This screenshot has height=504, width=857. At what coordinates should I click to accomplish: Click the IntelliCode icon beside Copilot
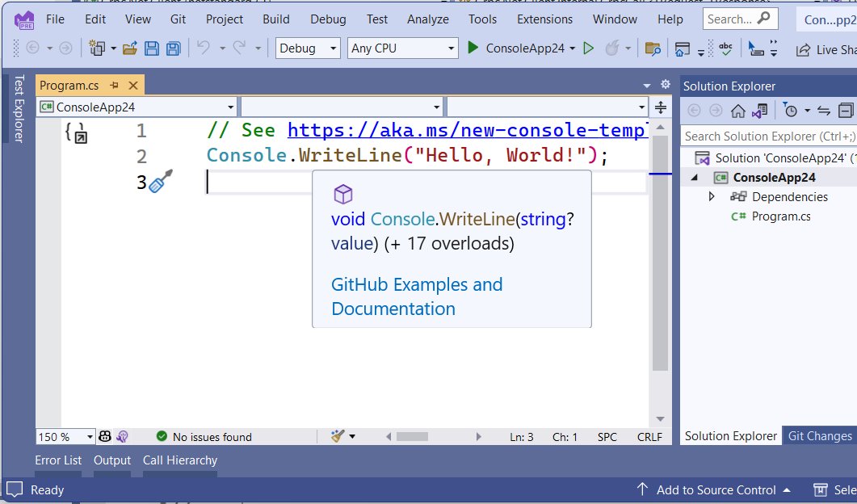click(123, 436)
